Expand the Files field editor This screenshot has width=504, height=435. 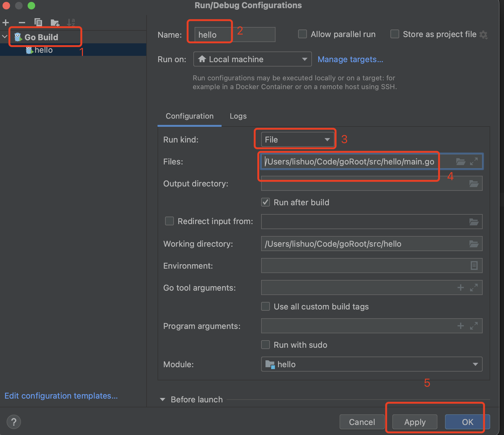(474, 162)
